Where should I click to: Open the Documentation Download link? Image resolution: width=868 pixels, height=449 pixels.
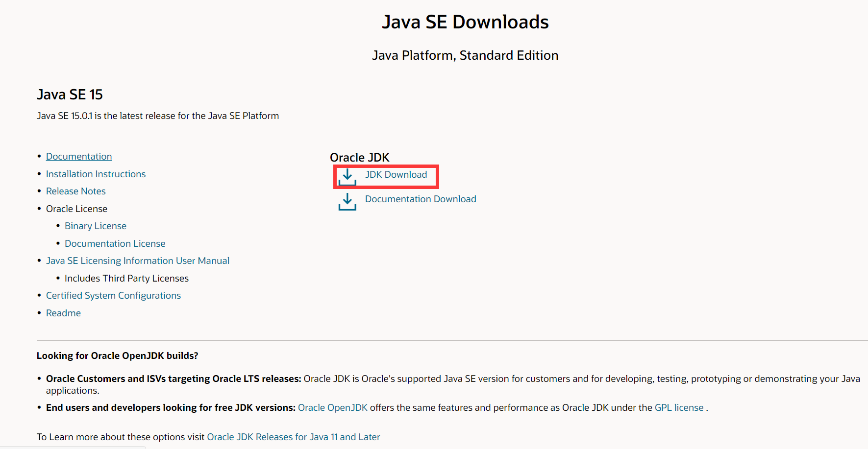(421, 199)
